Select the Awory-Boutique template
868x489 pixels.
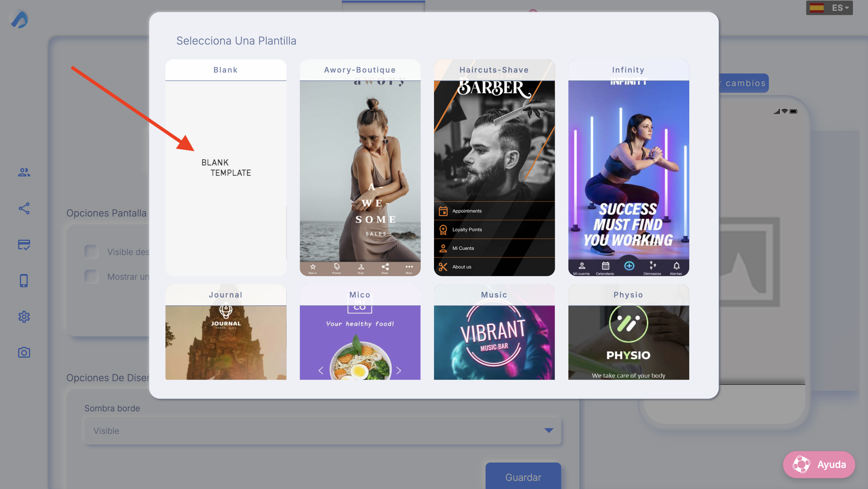point(360,168)
